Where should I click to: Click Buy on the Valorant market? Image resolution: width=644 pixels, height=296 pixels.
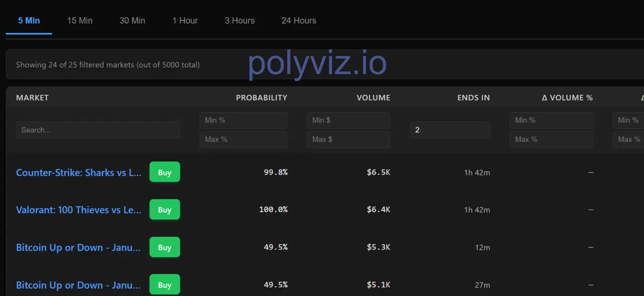[164, 209]
